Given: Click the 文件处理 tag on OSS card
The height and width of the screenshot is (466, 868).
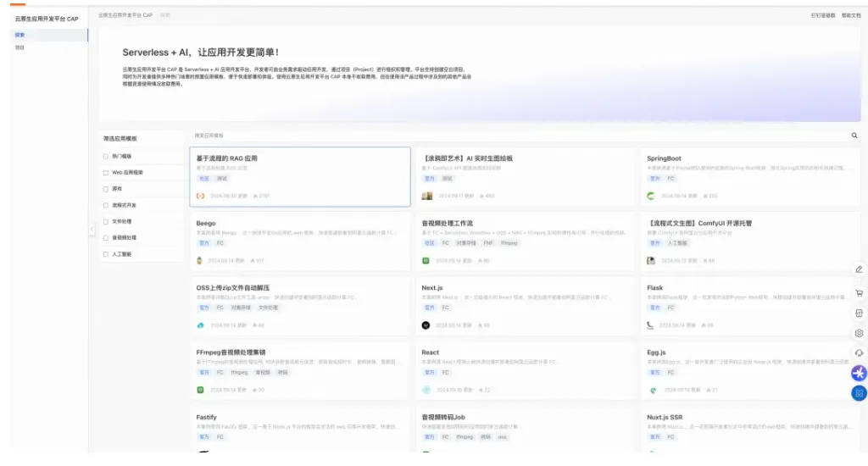Looking at the screenshot, I should pyautogui.click(x=268, y=308).
